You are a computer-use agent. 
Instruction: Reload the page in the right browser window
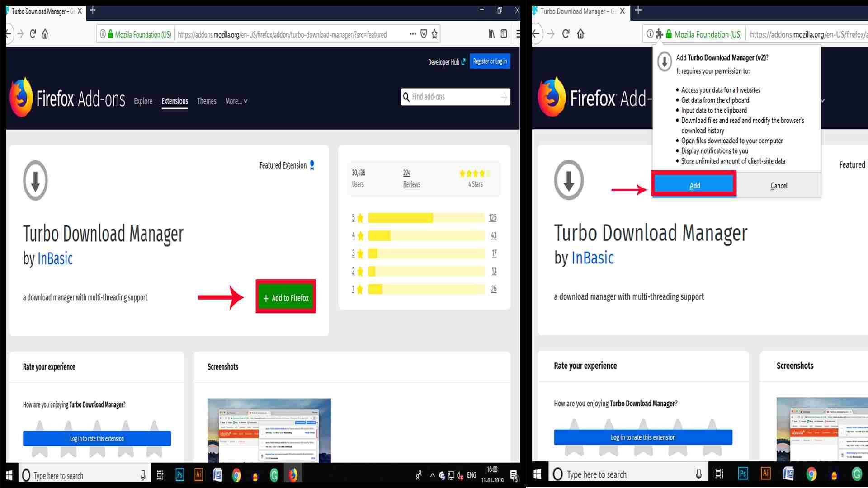tap(566, 34)
